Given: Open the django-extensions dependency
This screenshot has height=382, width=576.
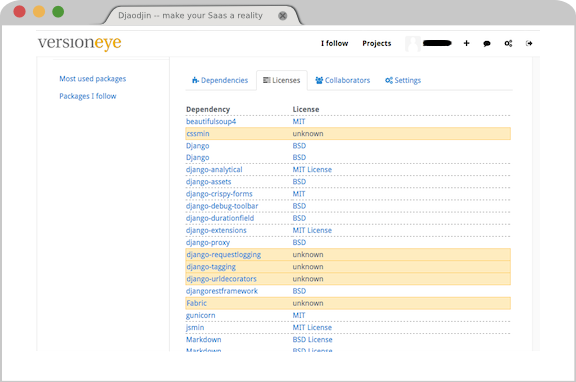Looking at the screenshot, I should point(216,230).
